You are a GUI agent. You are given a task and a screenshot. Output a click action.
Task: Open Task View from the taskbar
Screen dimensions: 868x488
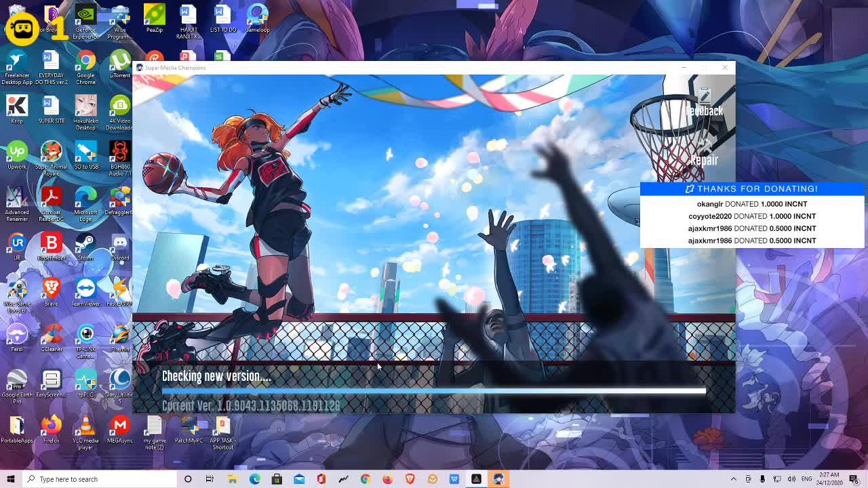[210, 479]
